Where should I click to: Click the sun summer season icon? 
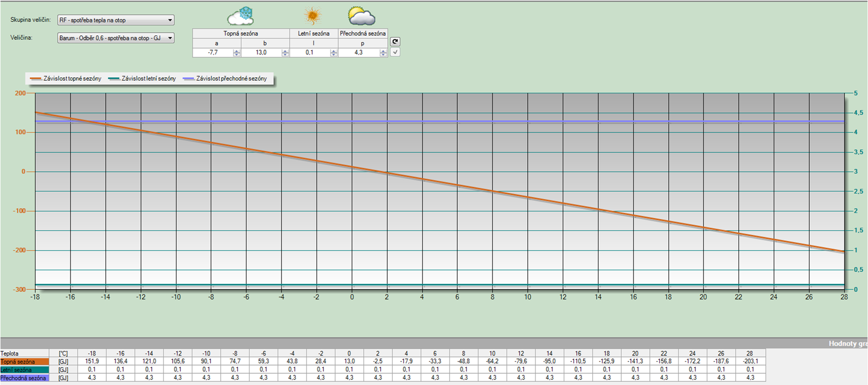click(313, 16)
